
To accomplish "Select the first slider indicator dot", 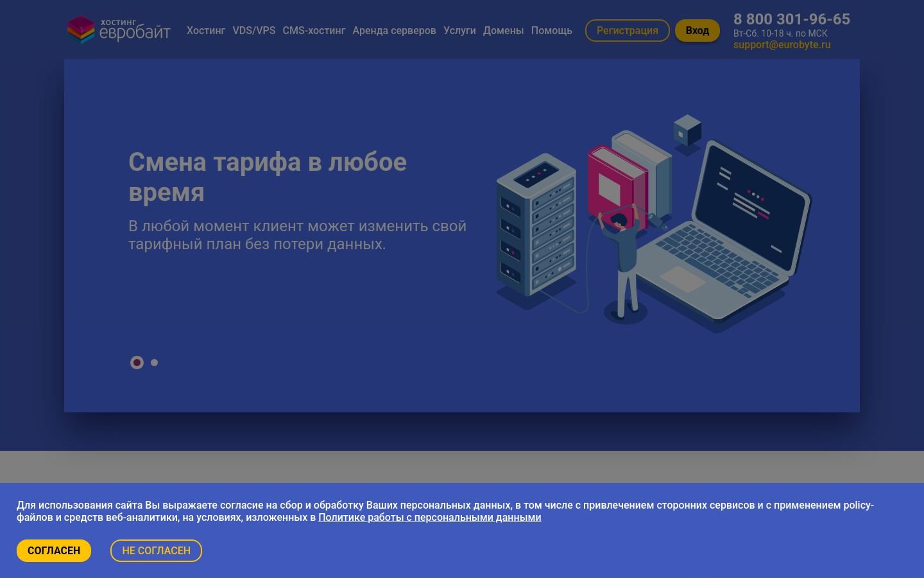I will [x=137, y=363].
